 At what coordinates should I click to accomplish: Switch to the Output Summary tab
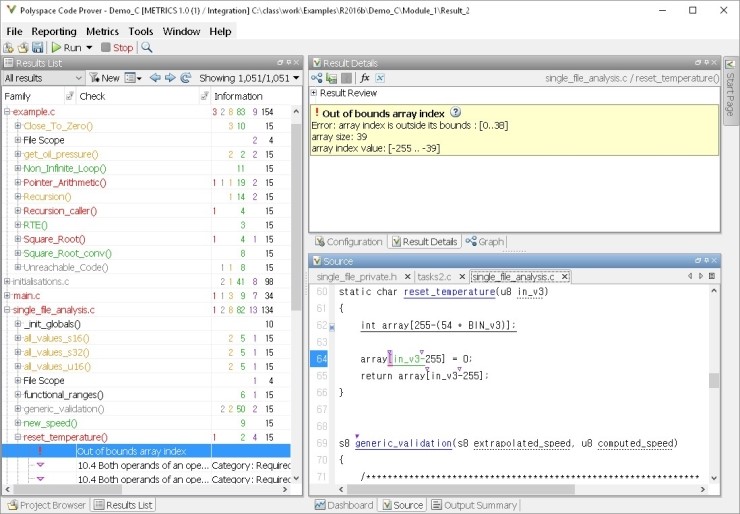pos(474,505)
